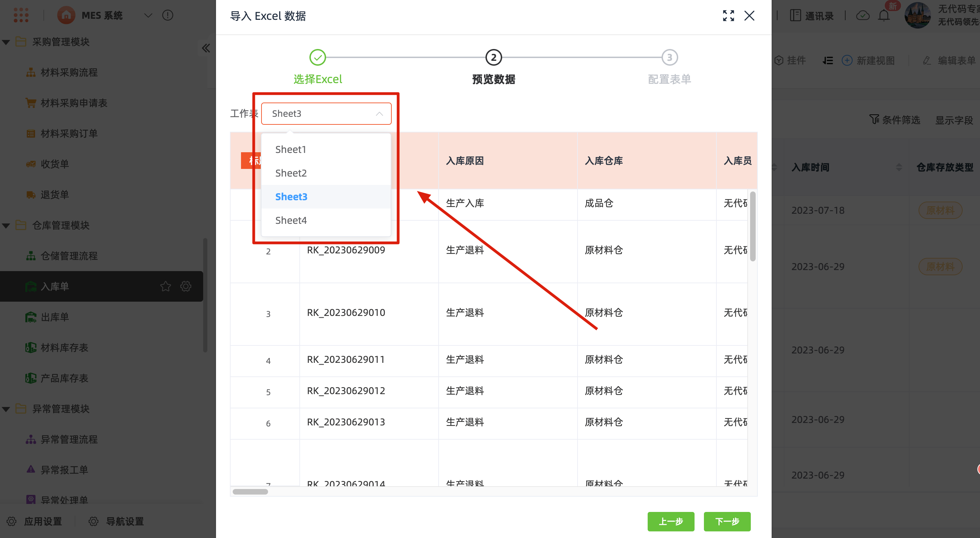
Task: Toggle the 工作表 Sheet3 dropdown
Action: click(x=326, y=113)
